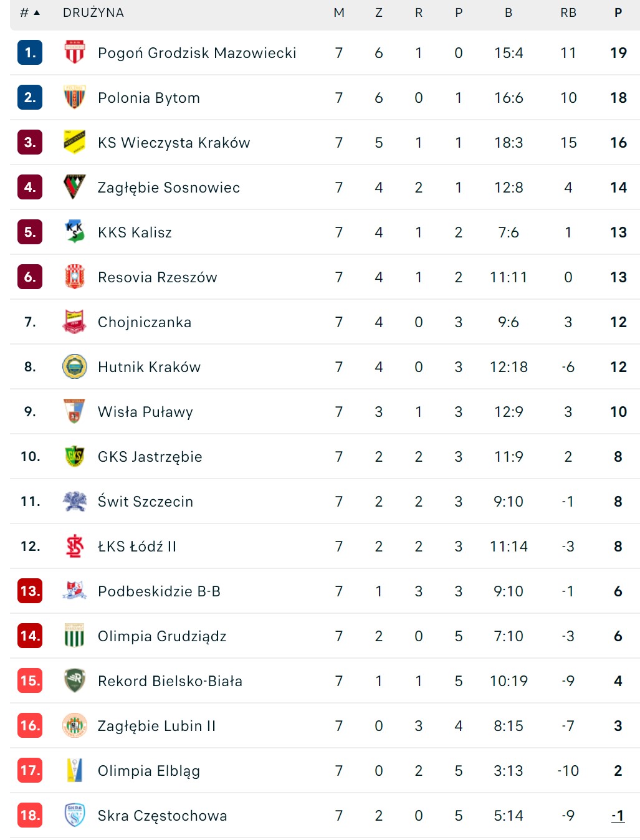Click Zagłębie Sosnowiec team crest
The image size is (640, 840).
click(x=74, y=187)
